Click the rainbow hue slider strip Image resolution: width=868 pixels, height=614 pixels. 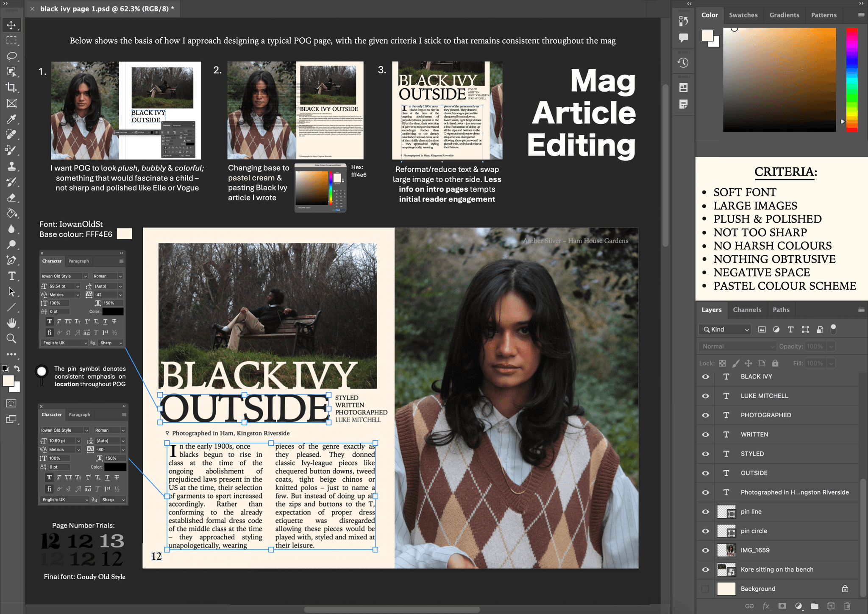click(x=852, y=80)
